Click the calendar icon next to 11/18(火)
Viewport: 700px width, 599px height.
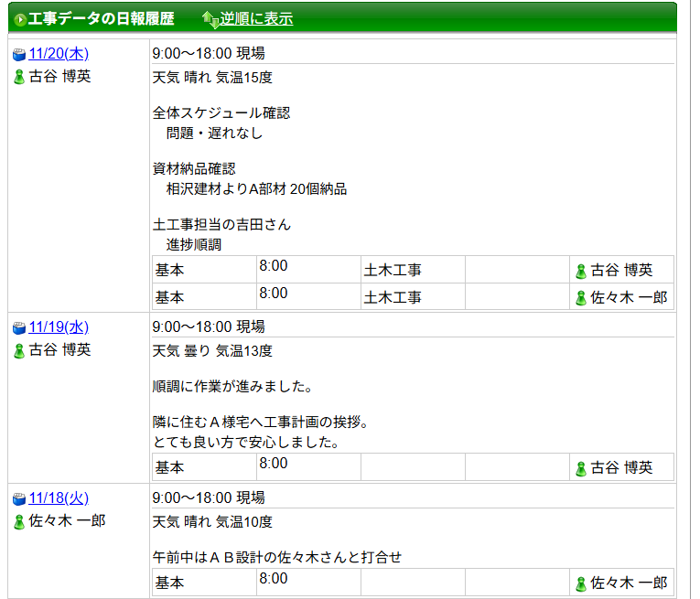(x=19, y=499)
